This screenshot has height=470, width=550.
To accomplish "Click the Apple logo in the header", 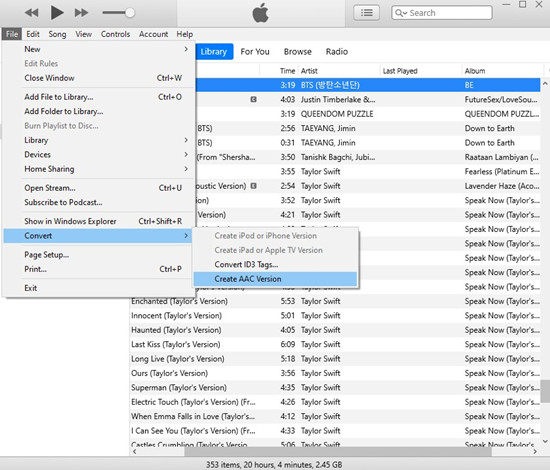I will [261, 13].
